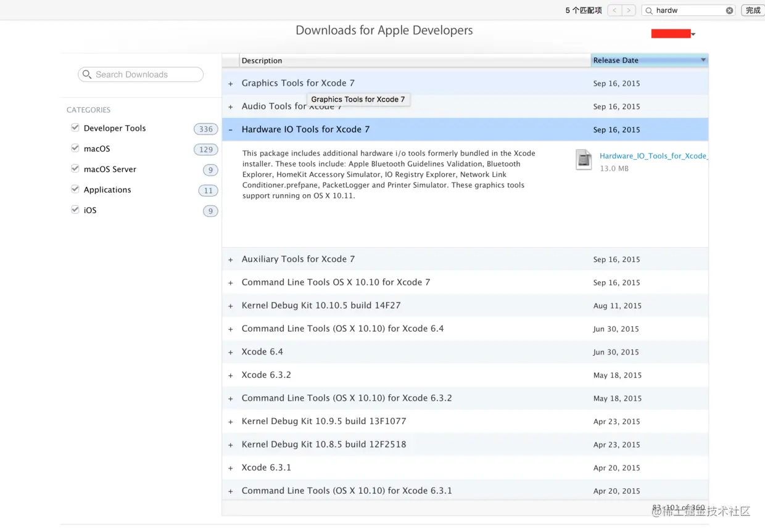Uncheck the Applications category
The image size is (765, 532).
click(75, 189)
